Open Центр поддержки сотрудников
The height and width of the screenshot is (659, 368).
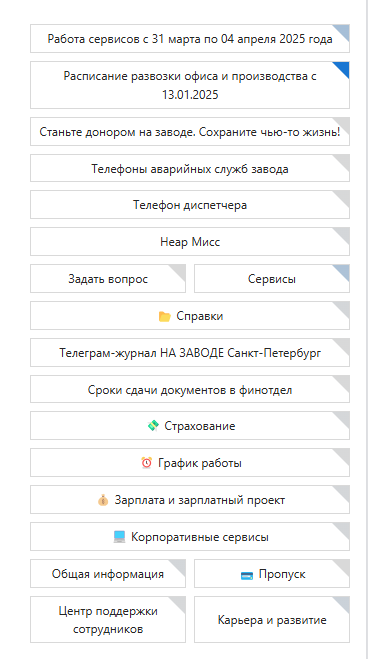click(x=108, y=619)
